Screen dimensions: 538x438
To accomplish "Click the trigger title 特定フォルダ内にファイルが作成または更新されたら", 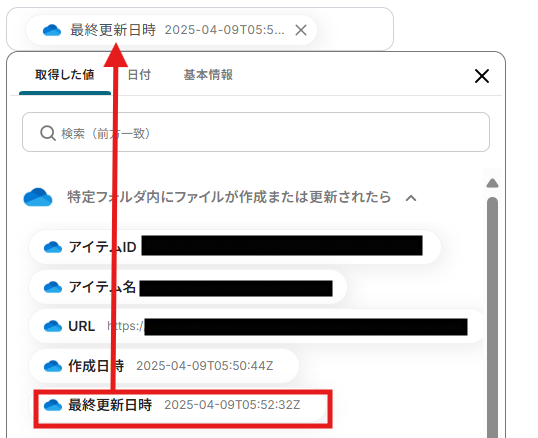I will 229,197.
